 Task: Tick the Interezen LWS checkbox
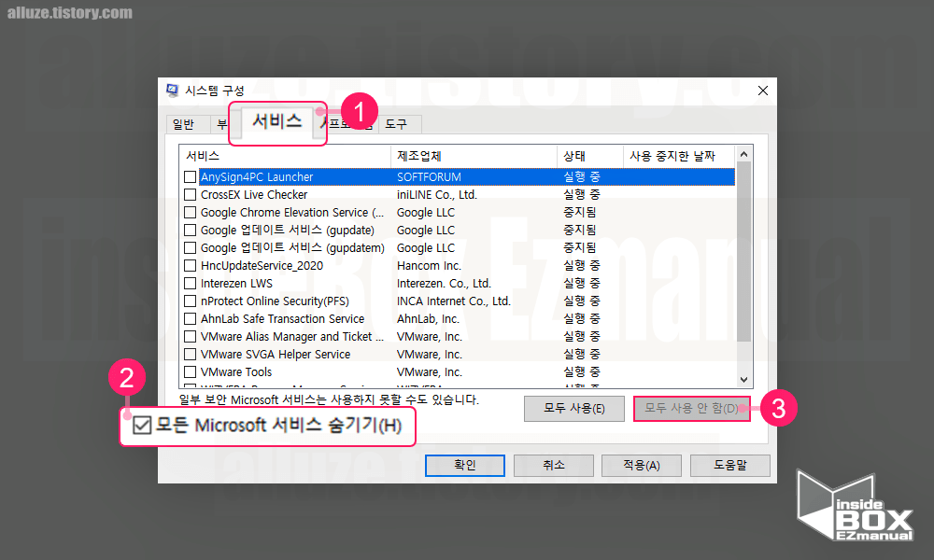(x=190, y=284)
